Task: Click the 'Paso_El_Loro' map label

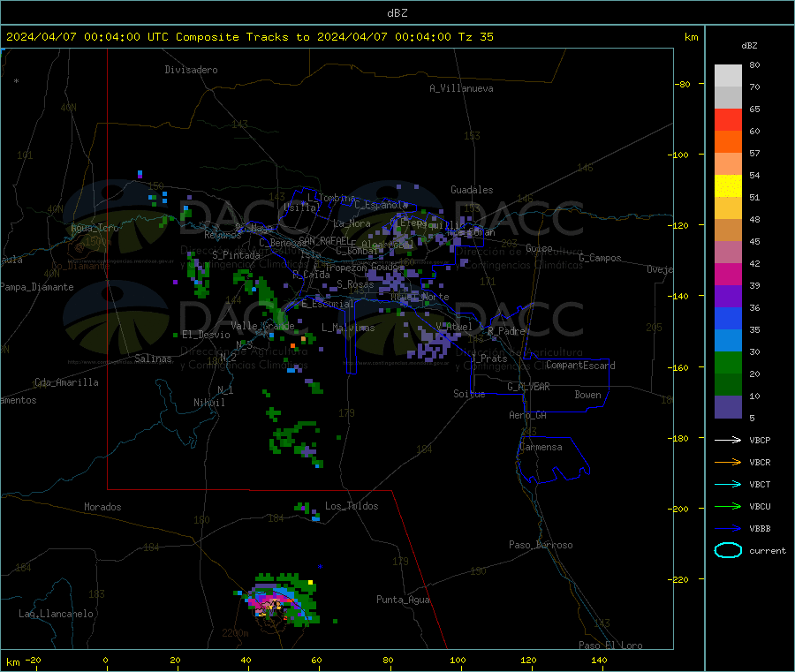Action: pyautogui.click(x=610, y=646)
